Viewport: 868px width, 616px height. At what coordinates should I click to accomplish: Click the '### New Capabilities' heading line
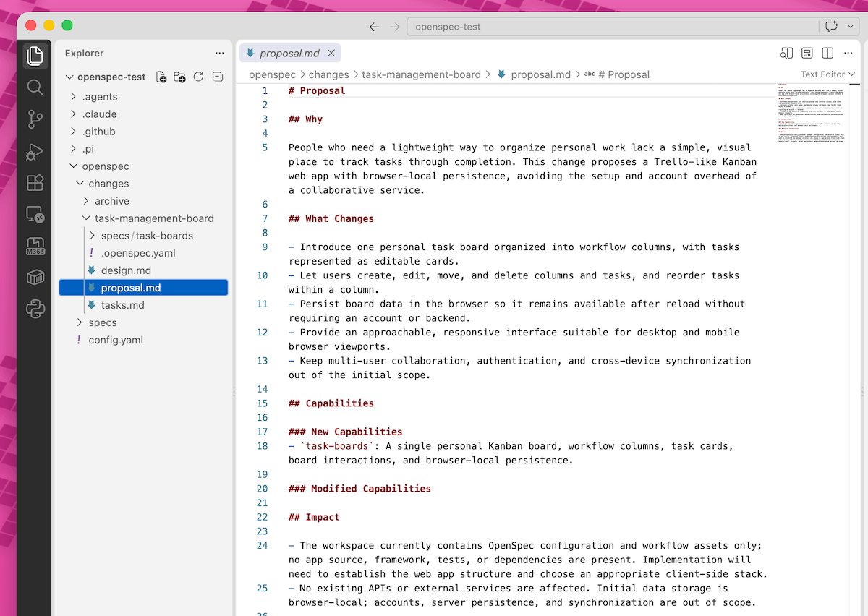pyautogui.click(x=346, y=432)
